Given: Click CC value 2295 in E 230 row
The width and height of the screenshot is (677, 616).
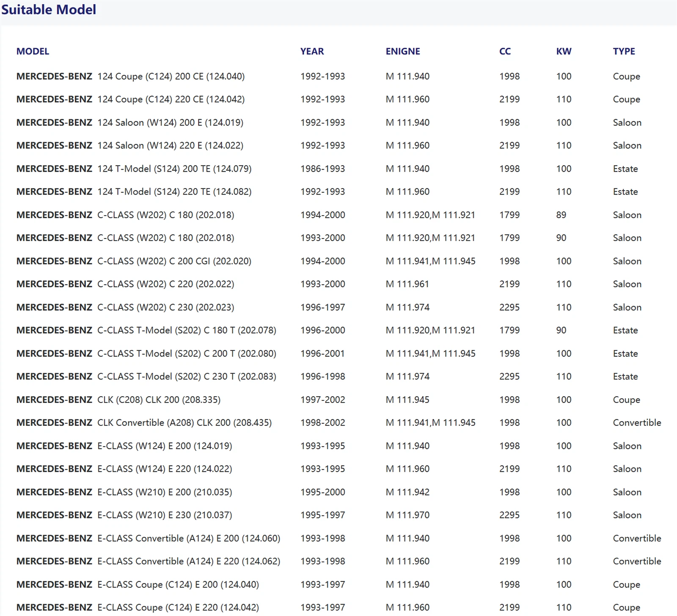Looking at the screenshot, I should tap(509, 515).
